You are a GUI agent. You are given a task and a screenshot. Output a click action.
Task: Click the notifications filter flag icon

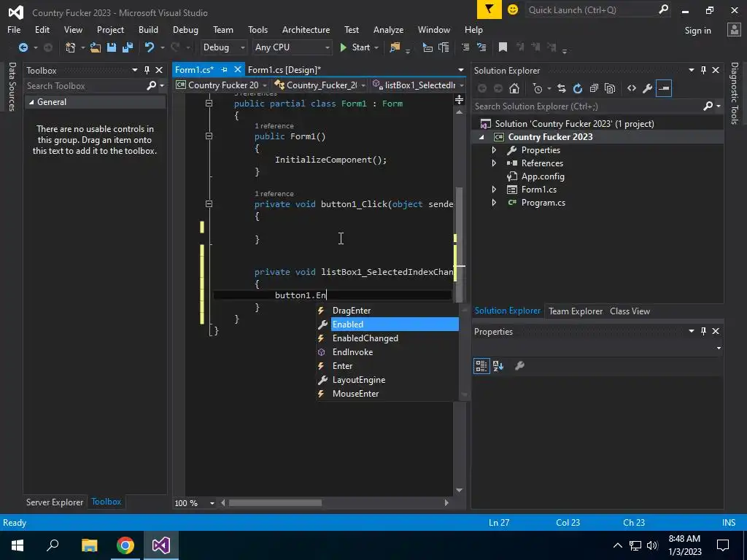[489, 9]
